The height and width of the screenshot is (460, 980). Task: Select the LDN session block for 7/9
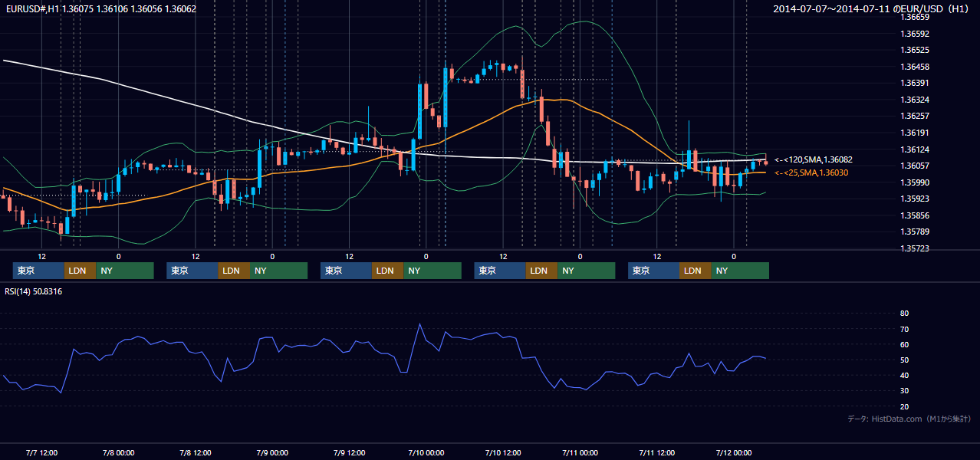coord(387,271)
